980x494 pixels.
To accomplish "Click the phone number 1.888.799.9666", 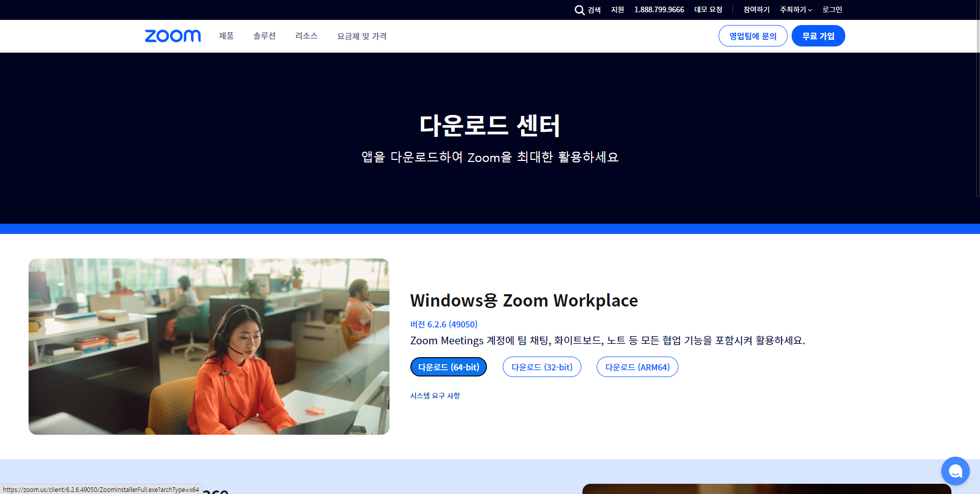I will (x=659, y=10).
